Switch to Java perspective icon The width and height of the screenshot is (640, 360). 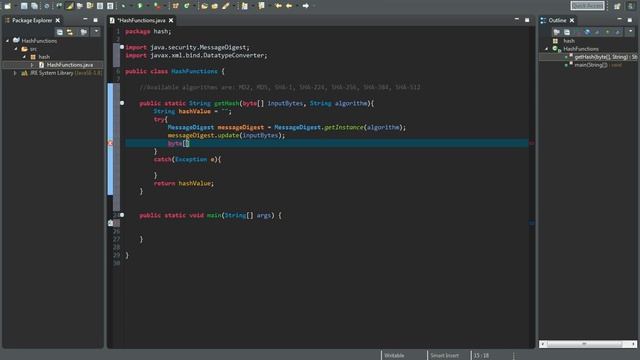(x=630, y=6)
